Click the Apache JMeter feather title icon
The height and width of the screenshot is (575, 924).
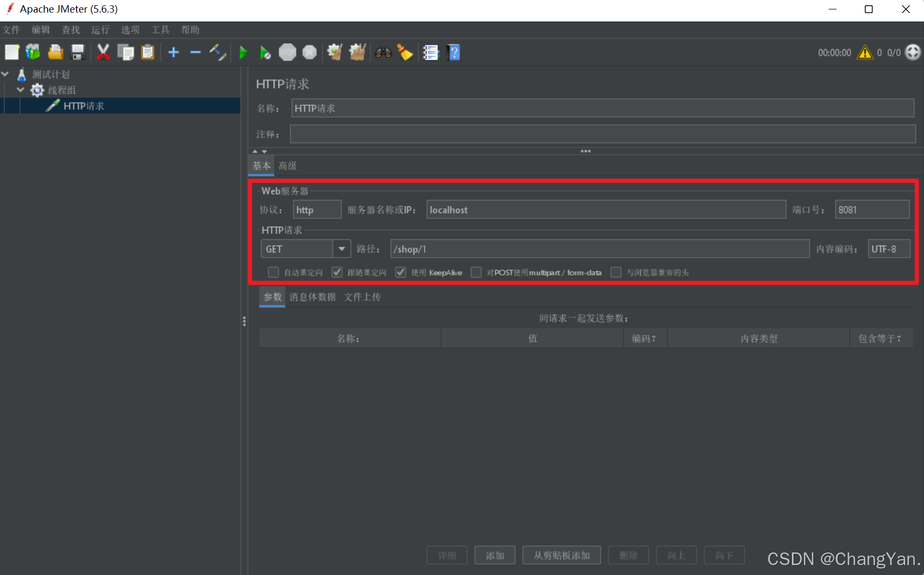9,9
